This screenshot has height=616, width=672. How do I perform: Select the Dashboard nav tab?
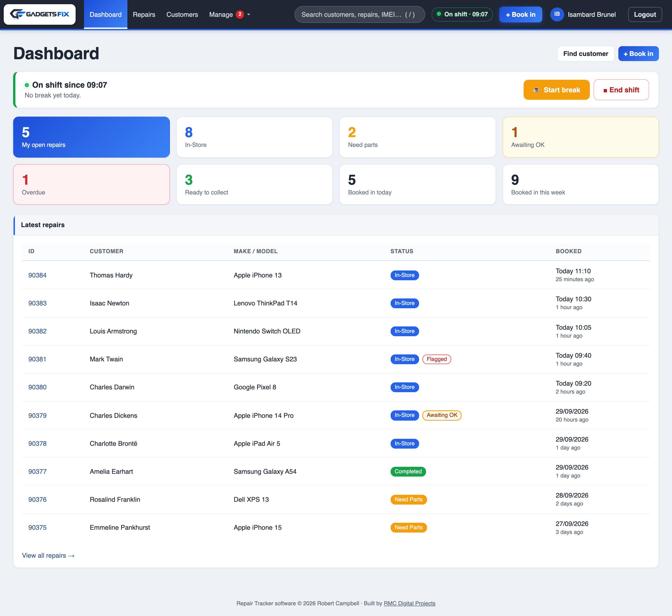click(105, 14)
